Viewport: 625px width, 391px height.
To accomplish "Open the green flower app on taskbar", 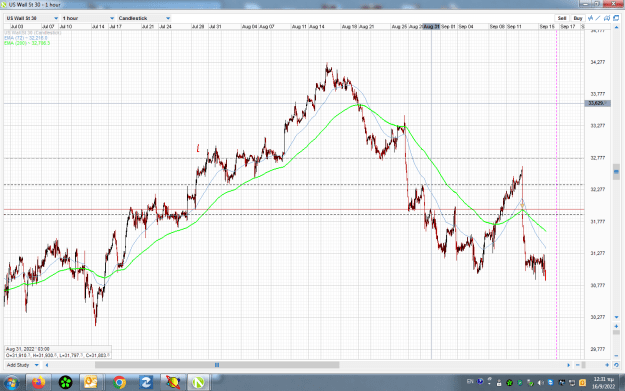I will click(x=65, y=383).
